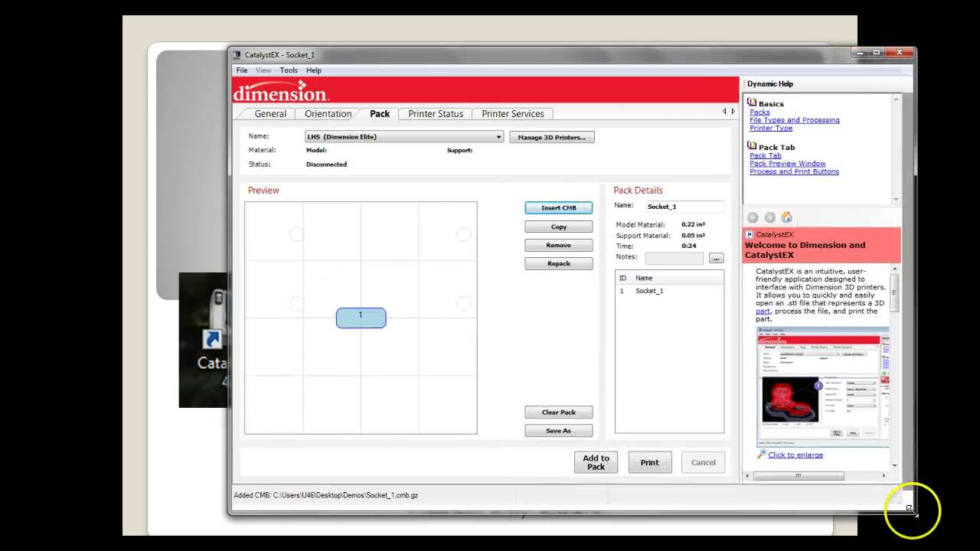Click the help Back arrow icon
Screen dimensions: 980x551
[x=753, y=217]
